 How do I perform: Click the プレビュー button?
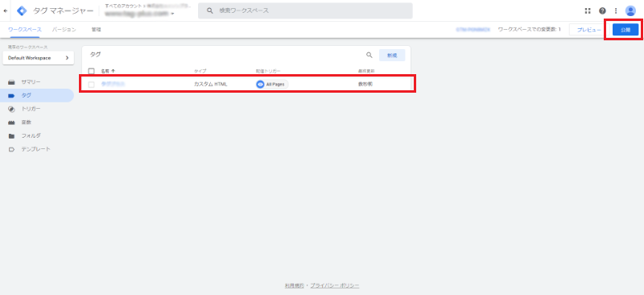tap(589, 30)
